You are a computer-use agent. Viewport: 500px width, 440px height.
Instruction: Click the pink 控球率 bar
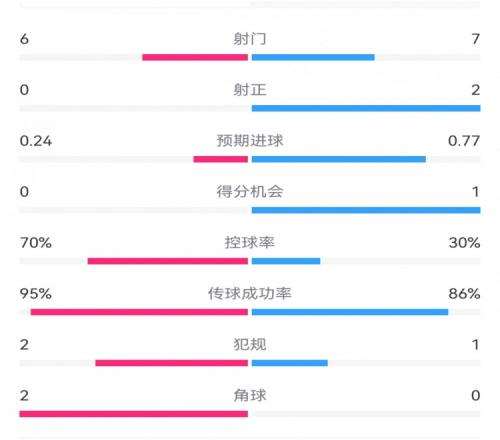(x=168, y=261)
